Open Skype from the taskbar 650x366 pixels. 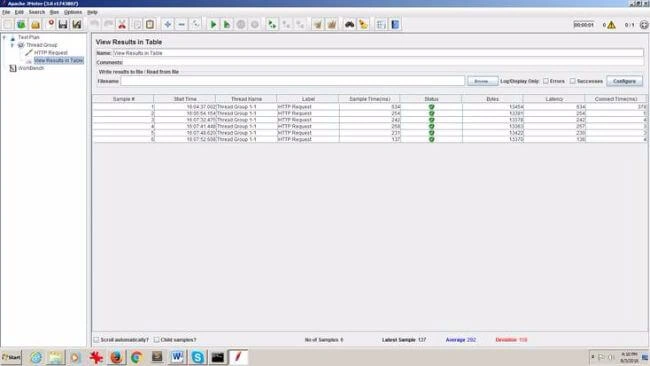pos(198,357)
